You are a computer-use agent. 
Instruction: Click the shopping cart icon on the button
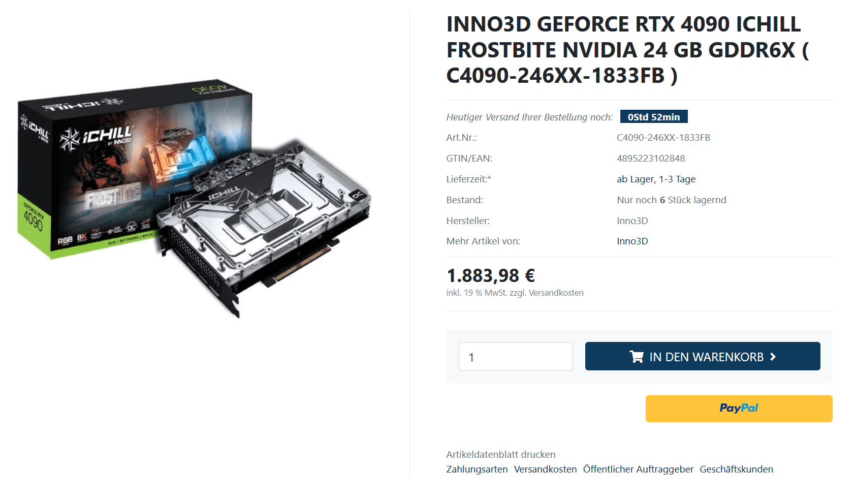click(x=636, y=357)
